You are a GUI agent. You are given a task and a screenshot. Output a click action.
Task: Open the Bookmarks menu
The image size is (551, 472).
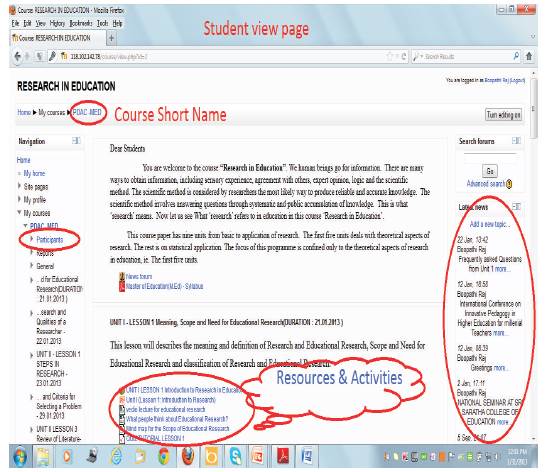[x=80, y=24]
